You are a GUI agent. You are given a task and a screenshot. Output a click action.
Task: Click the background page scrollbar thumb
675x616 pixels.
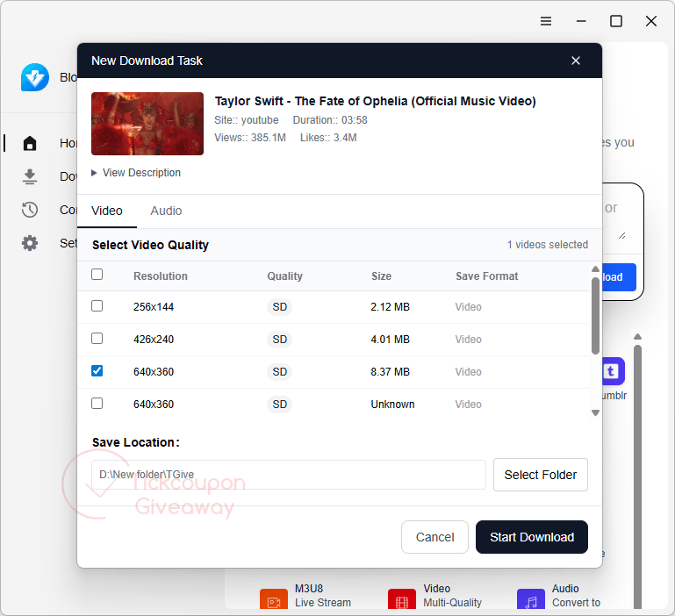click(x=637, y=476)
